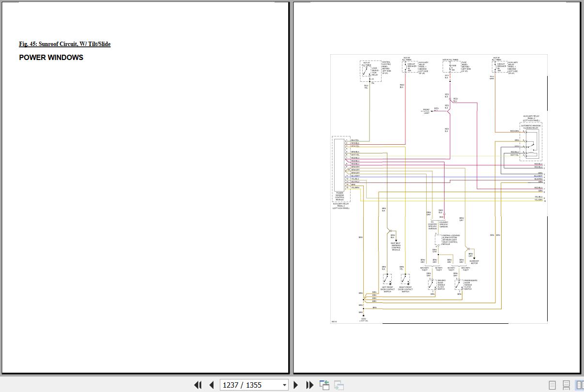Click the G300 ground label
584x392 pixels.
(x=363, y=319)
